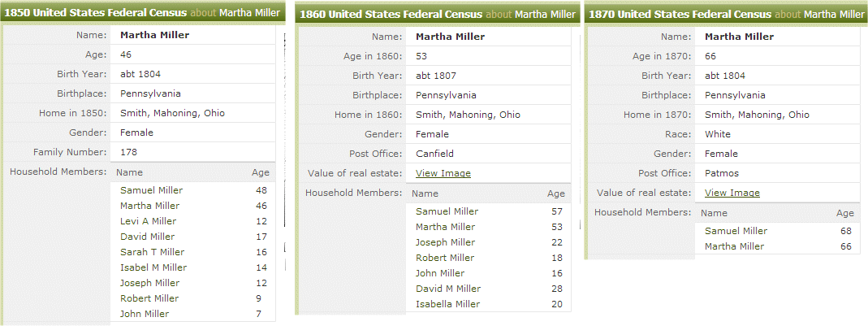This screenshot has width=868, height=326.
Task: Open View Image link in 1870 census record
Action: click(732, 193)
